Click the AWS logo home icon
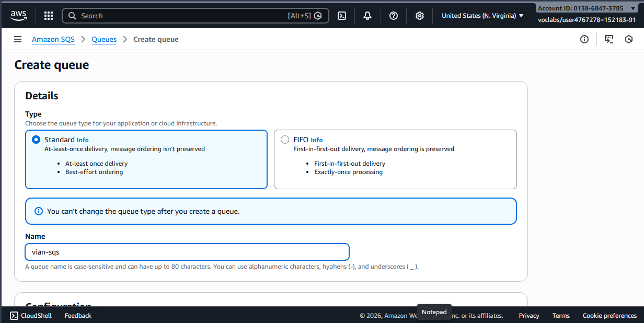The image size is (644, 323). pos(18,16)
